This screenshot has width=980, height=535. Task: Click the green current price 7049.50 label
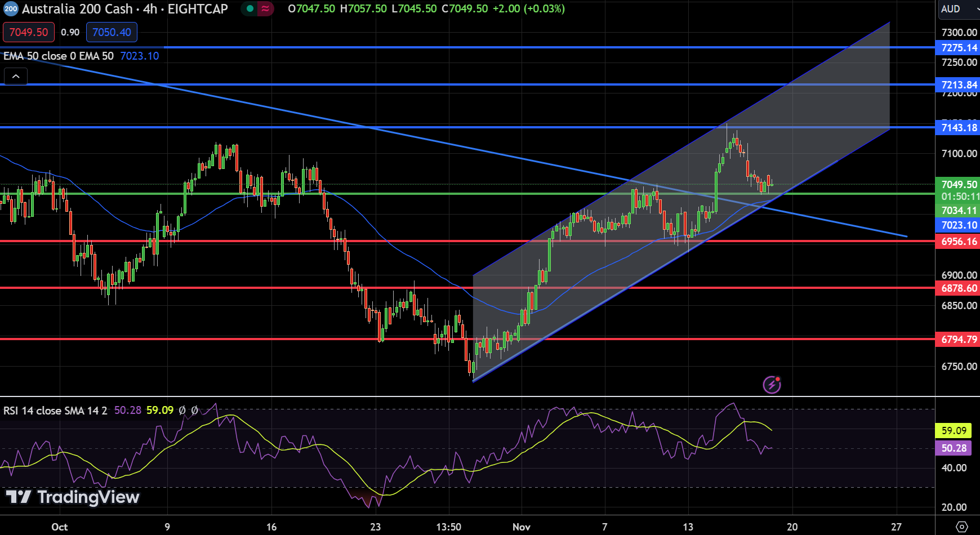(x=959, y=185)
